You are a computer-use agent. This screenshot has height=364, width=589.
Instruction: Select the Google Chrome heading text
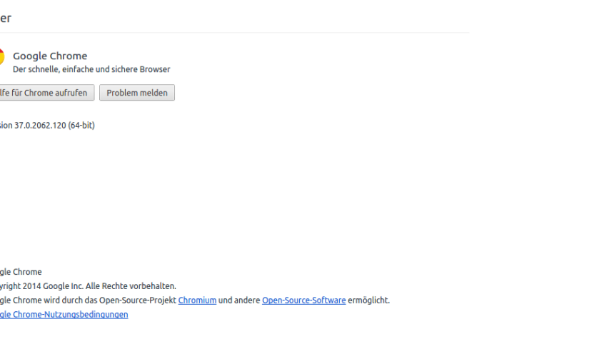50,56
